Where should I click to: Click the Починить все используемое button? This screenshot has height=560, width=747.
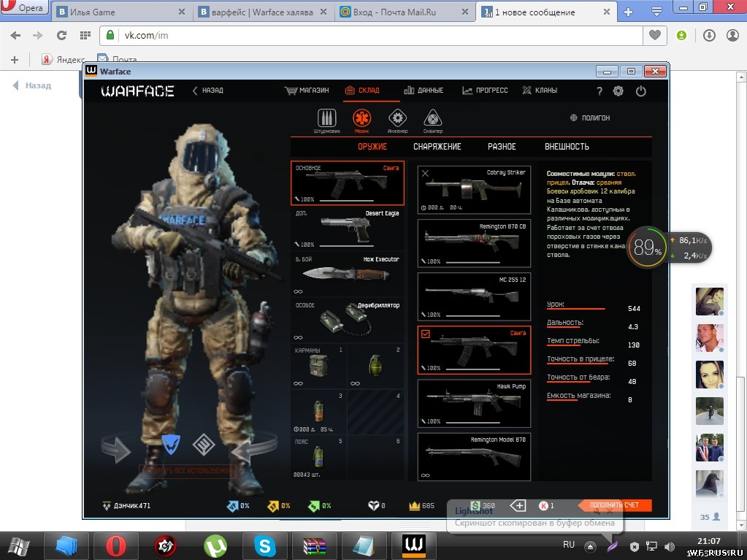pyautogui.click(x=187, y=470)
